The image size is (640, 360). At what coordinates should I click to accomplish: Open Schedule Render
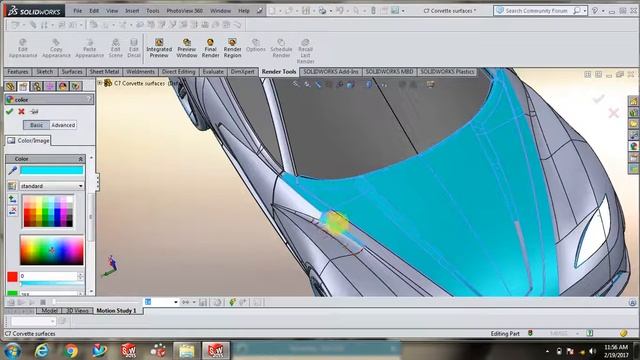coord(281,48)
